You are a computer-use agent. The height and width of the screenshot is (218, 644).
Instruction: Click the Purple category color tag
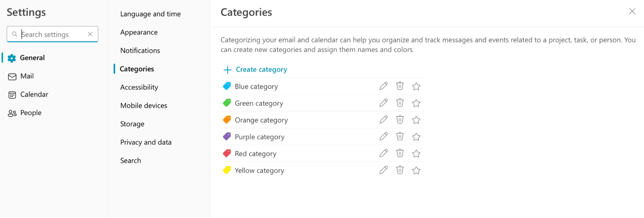227,136
